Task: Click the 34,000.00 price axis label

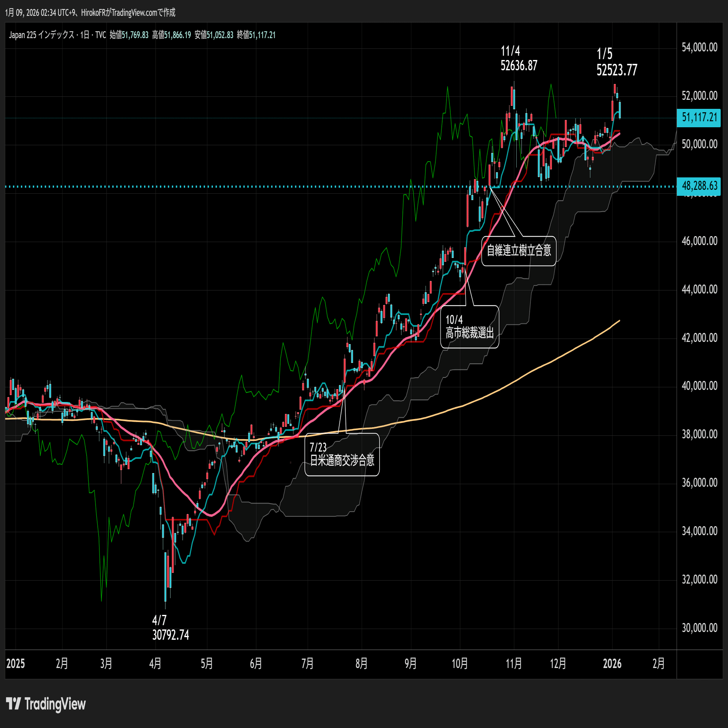Action: [699, 531]
